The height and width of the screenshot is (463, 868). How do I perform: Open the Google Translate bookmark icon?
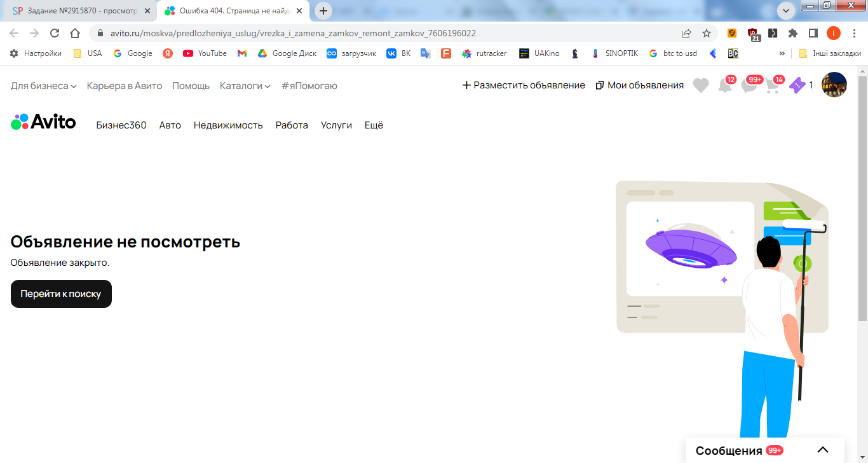click(x=426, y=53)
